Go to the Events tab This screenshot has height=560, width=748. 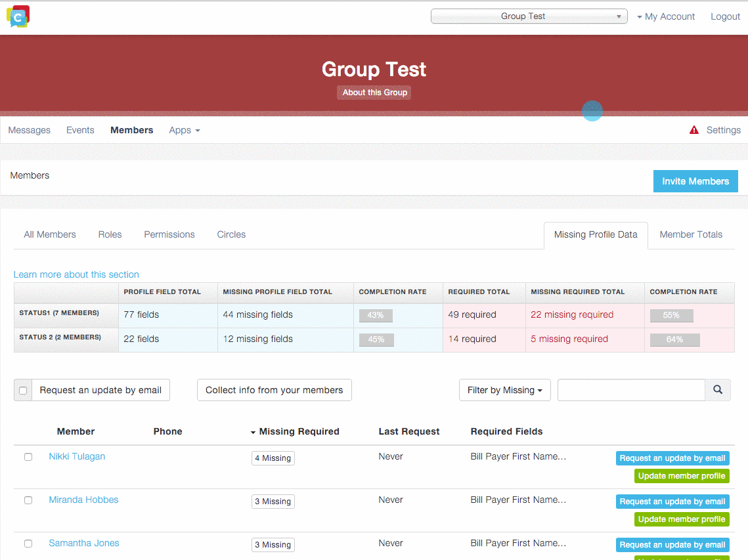(x=80, y=130)
